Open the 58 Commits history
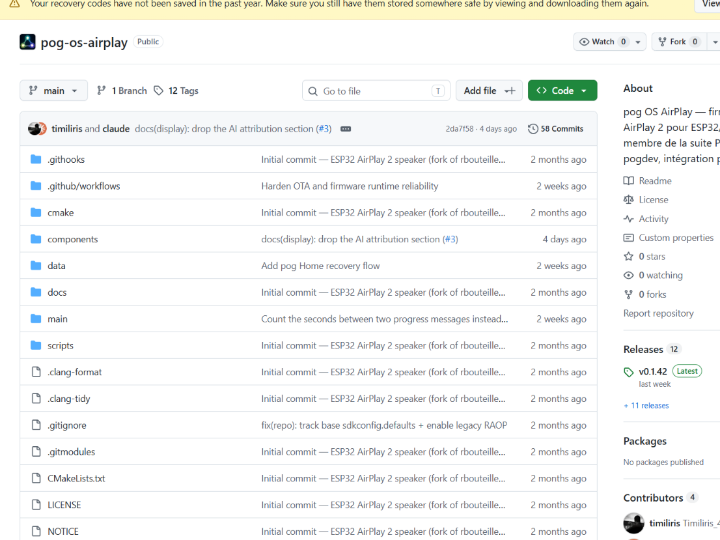Screen dimensions: 720x540 coord(556,129)
